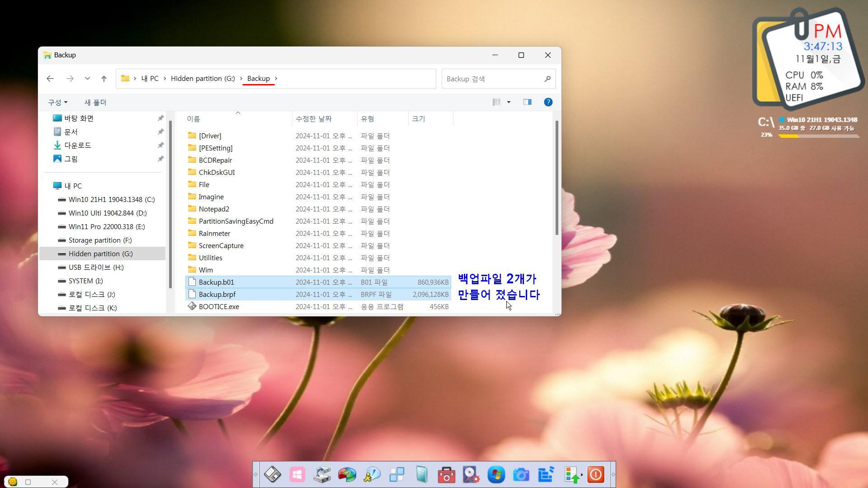Open Win10 21H1 19043.1348 (C:) drive
This screenshot has width=868, height=488.
(x=112, y=200)
